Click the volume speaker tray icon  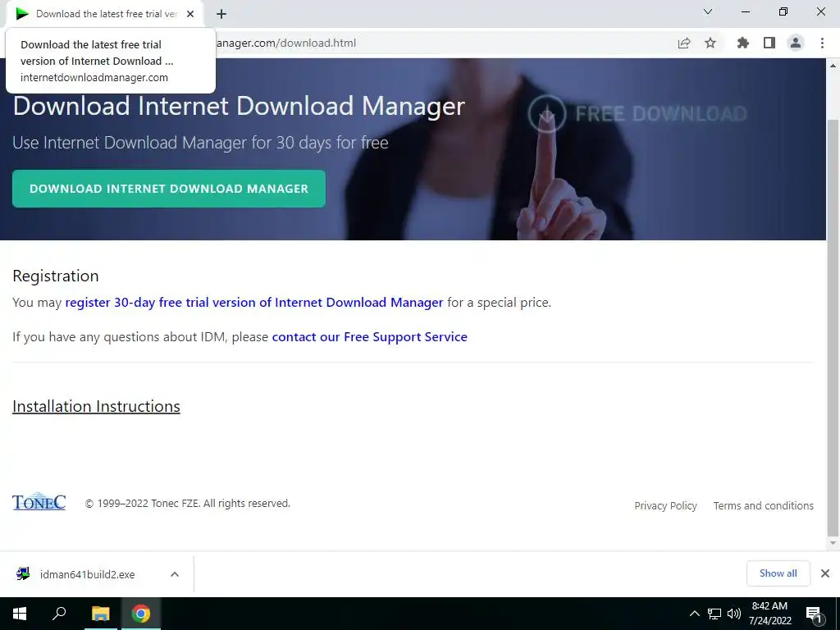pyautogui.click(x=734, y=614)
